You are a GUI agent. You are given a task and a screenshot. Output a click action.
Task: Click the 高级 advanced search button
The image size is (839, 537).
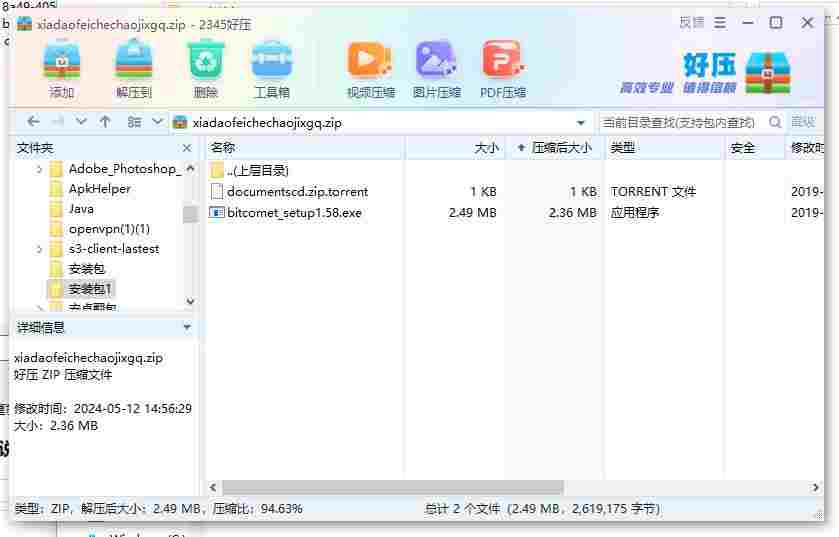(x=803, y=122)
